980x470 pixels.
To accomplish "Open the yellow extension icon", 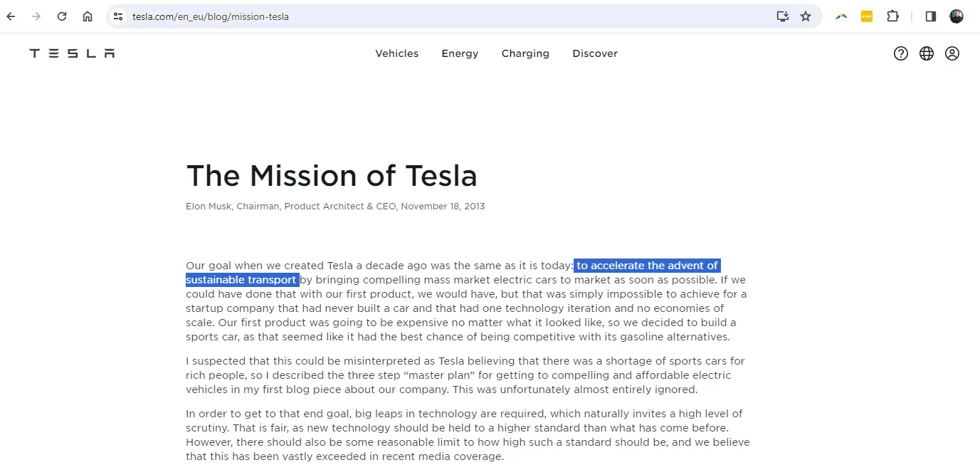I will click(867, 16).
